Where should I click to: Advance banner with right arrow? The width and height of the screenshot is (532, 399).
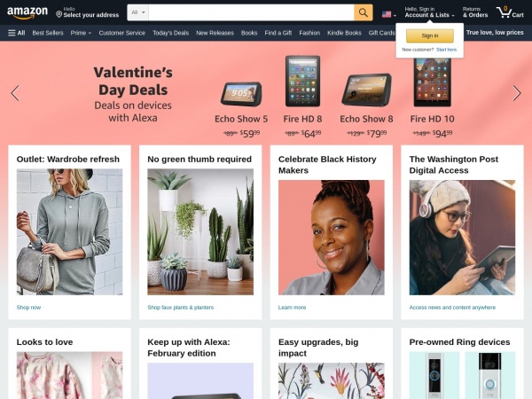point(516,93)
